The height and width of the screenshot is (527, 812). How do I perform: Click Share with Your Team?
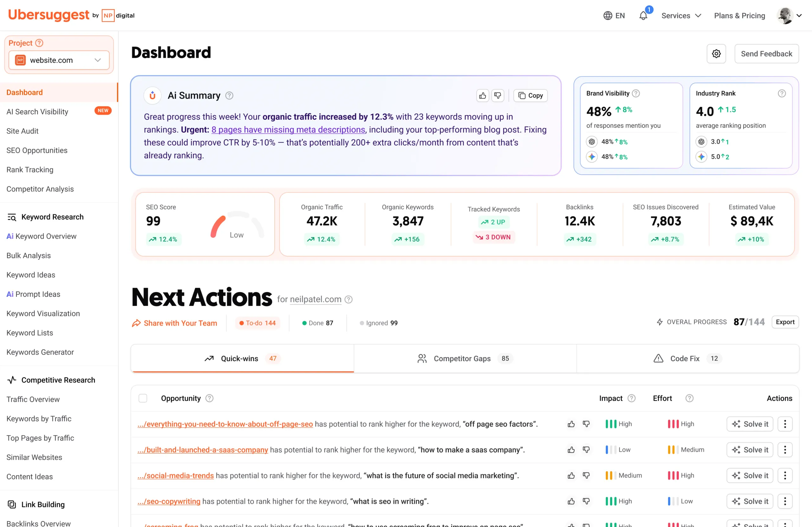pyautogui.click(x=175, y=323)
